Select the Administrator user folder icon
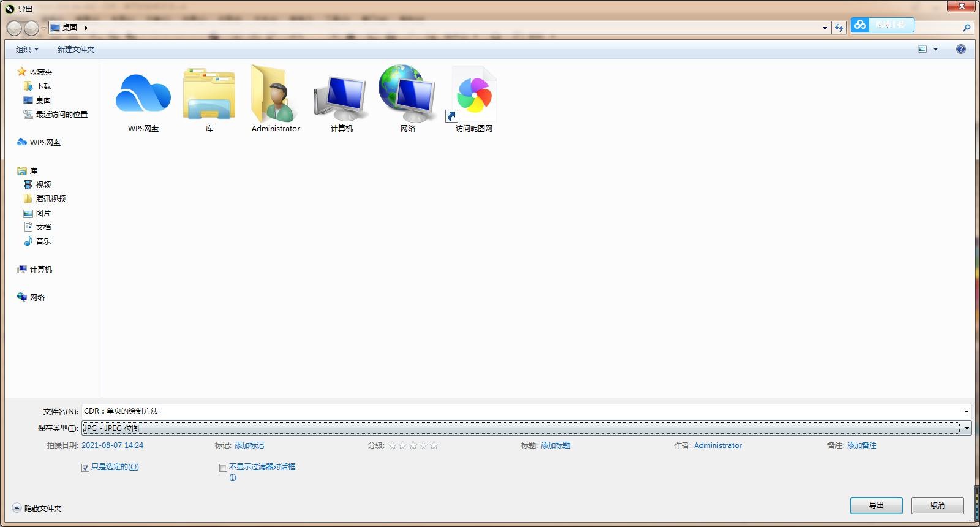 tap(275, 95)
